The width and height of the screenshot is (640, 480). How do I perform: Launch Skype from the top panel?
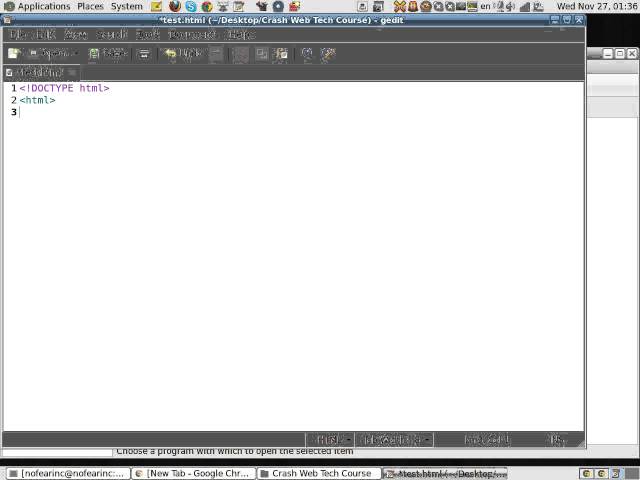(191, 6)
